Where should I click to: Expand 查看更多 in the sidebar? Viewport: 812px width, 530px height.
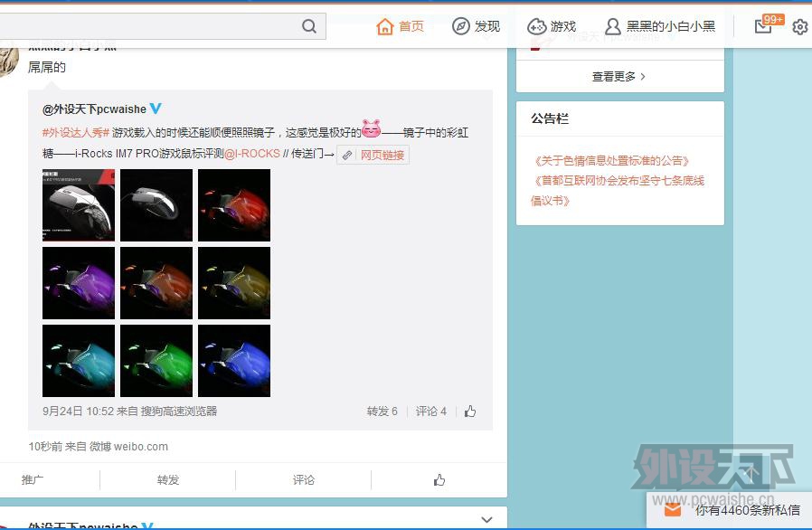coord(619,77)
